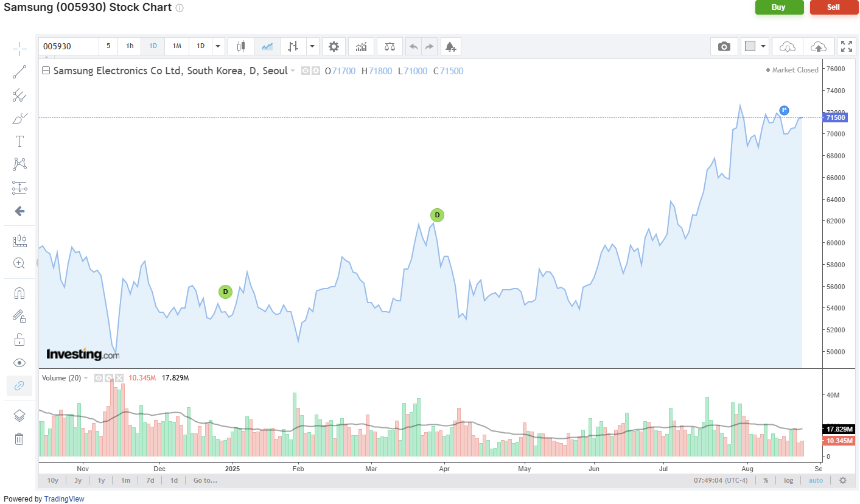
Task: Toggle percentage scale button
Action: click(x=766, y=480)
